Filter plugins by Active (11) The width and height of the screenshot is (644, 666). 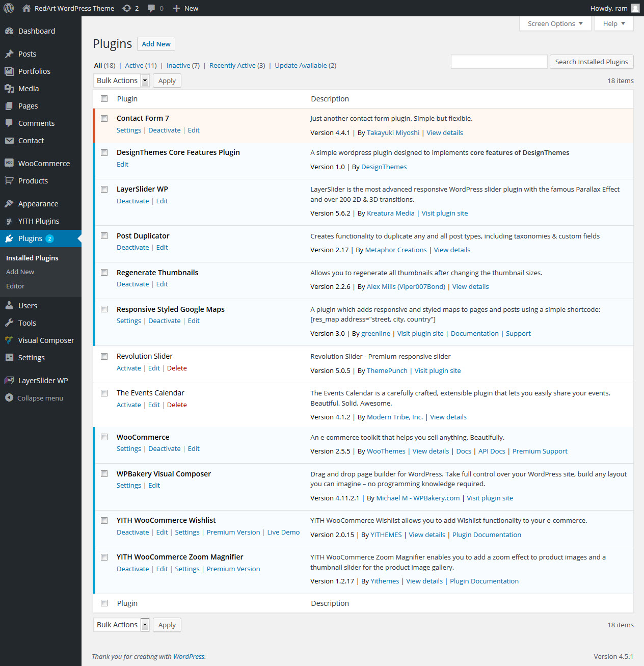pos(141,65)
